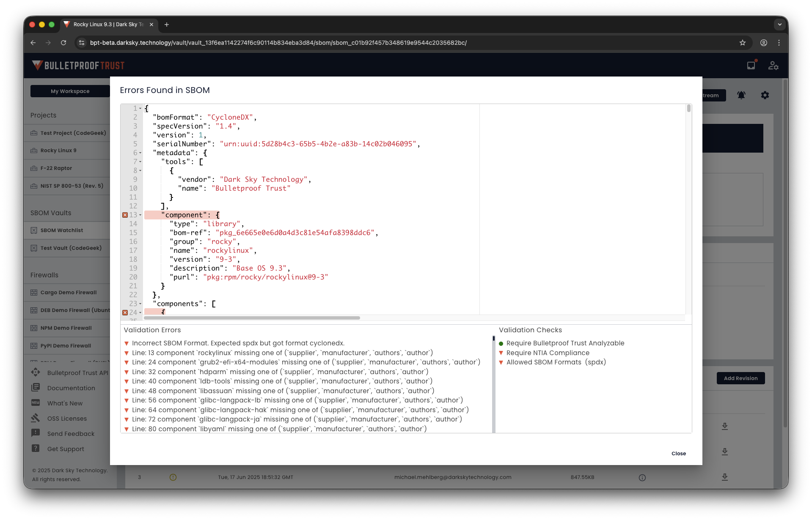Collapse the fold arrow on line 8

point(140,171)
